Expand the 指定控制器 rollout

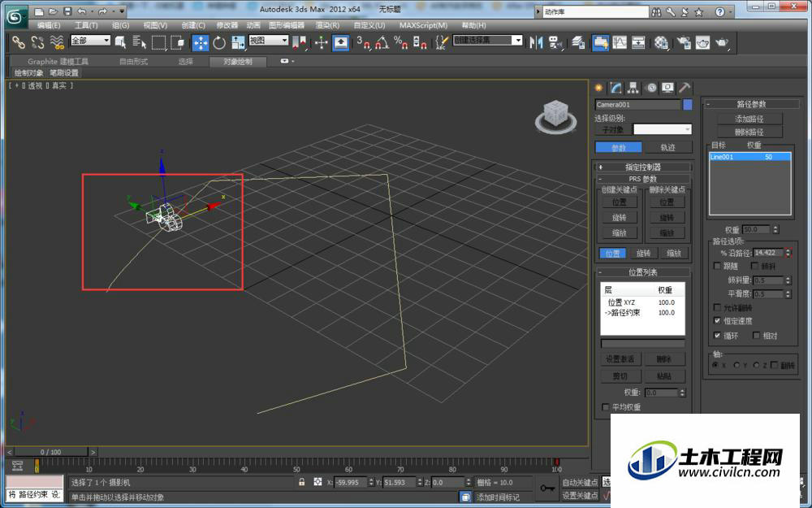point(642,167)
